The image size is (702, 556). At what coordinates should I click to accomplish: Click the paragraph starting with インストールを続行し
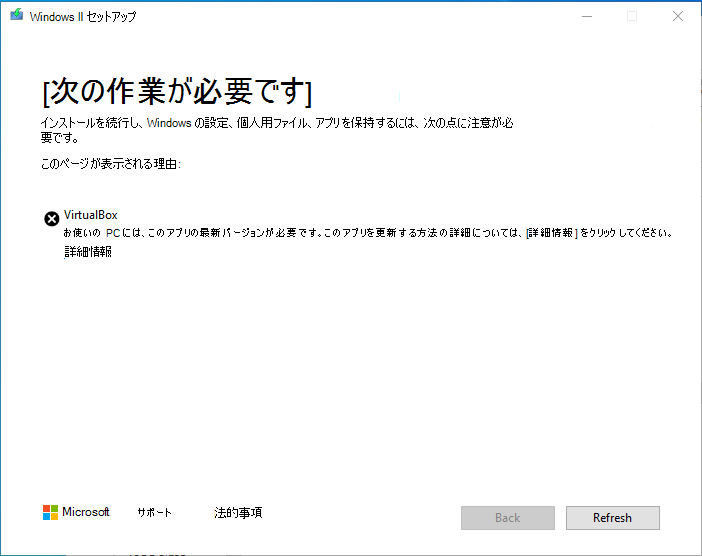(277, 130)
